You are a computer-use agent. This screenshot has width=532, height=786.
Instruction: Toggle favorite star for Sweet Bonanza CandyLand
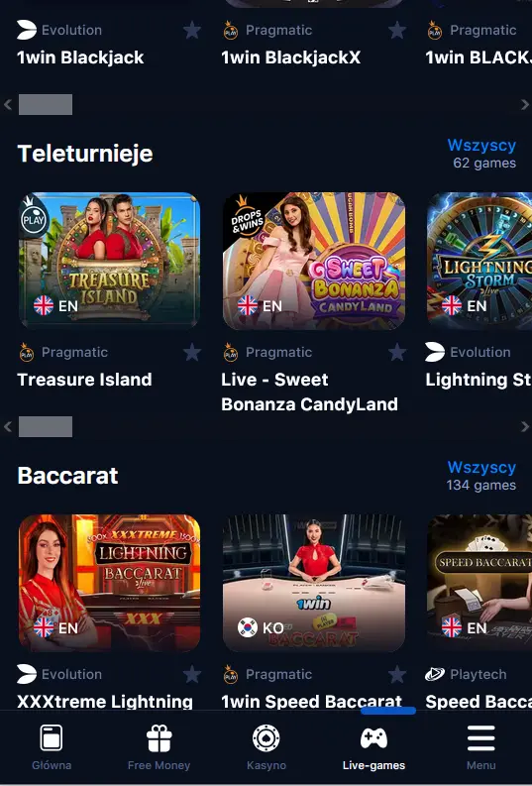tap(397, 353)
